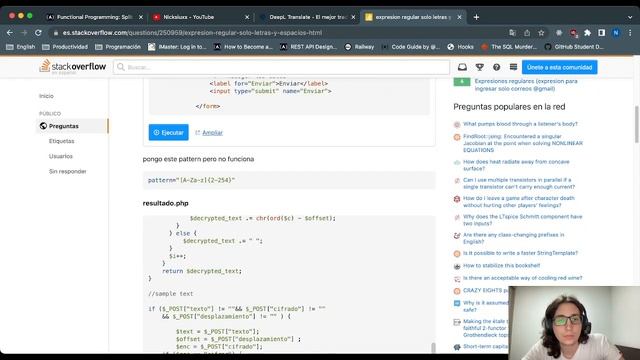Open 'How to stabilize this bookshelf' question
640x360 pixels.
point(502,265)
